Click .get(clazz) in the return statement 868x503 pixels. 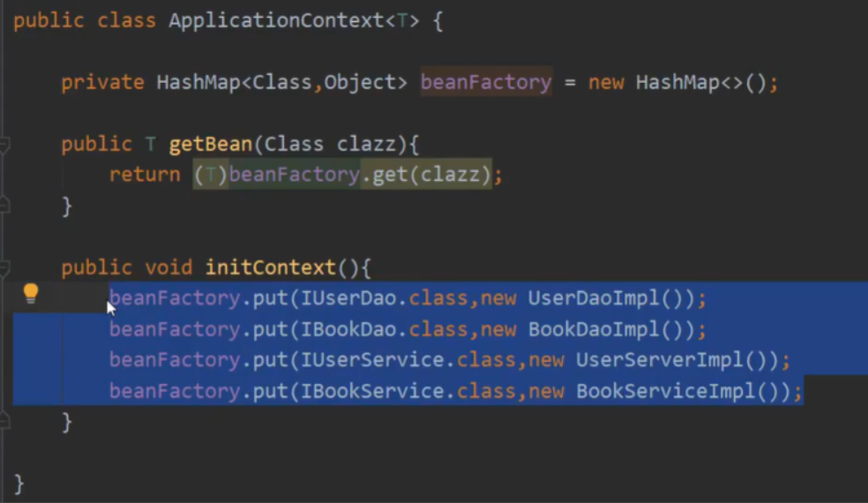pos(426,175)
